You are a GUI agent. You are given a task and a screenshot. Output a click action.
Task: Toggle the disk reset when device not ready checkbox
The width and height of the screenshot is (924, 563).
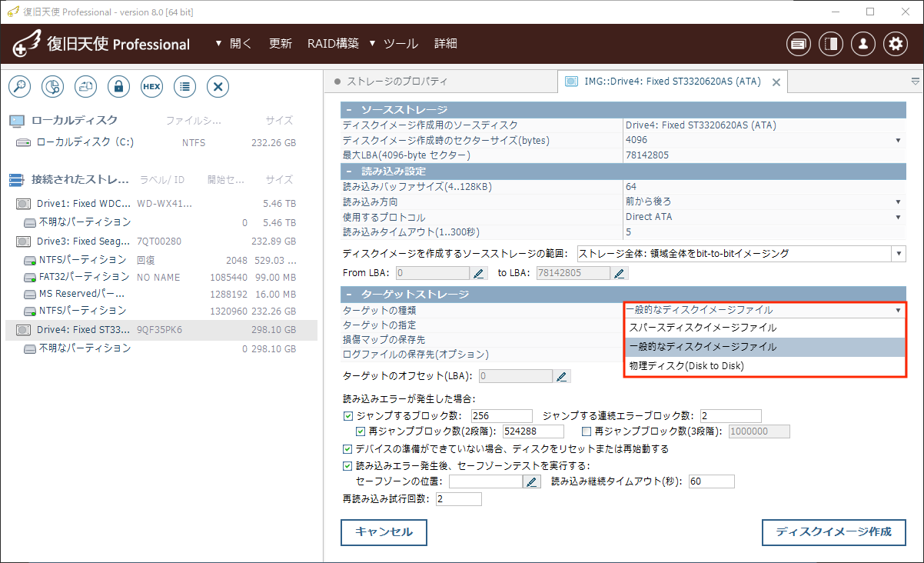coord(349,449)
